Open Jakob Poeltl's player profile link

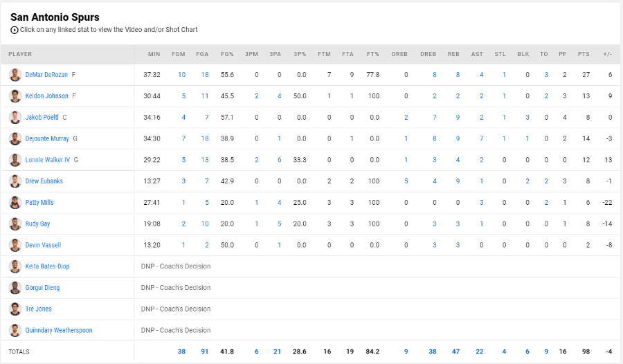coord(42,117)
